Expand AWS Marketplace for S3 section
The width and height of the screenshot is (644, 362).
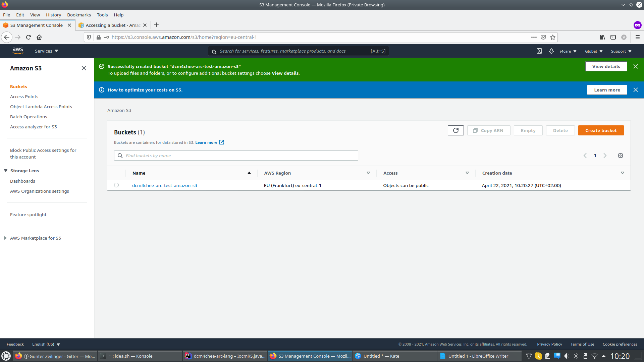(x=6, y=238)
